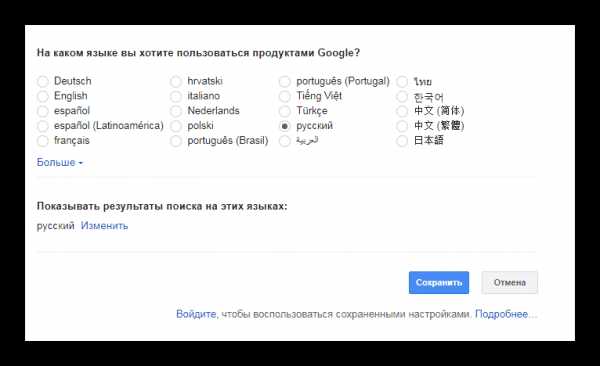Select Türkçe radio button
600x366 pixels.
tap(284, 111)
